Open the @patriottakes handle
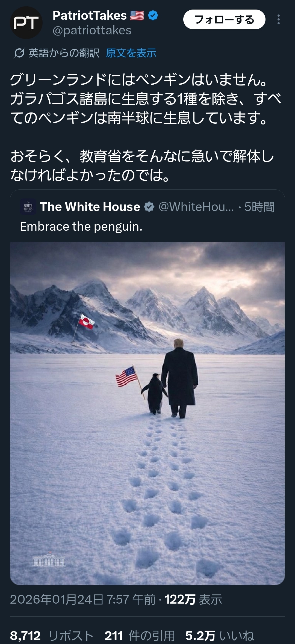 tap(92, 30)
